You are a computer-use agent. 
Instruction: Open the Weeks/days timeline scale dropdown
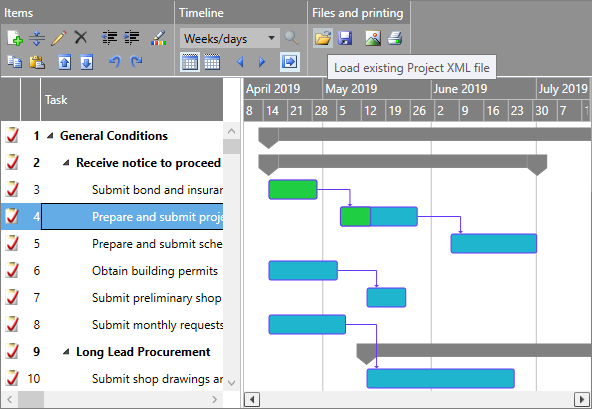tap(230, 38)
